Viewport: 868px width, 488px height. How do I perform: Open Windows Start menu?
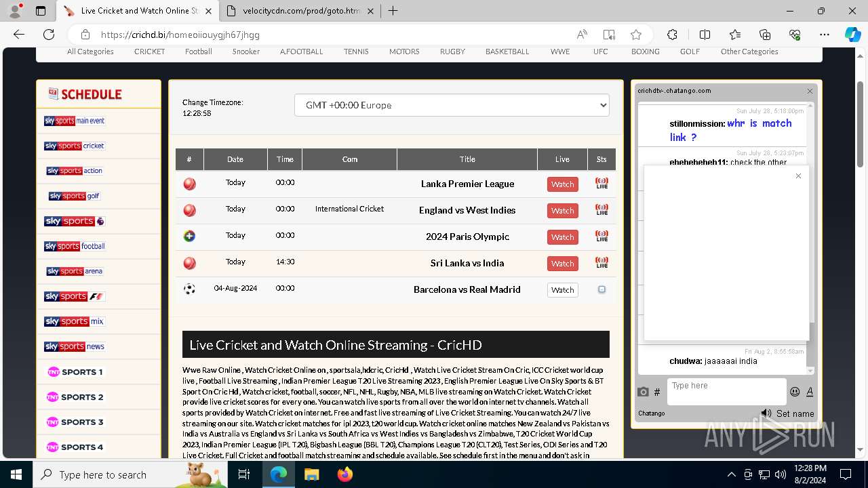point(16,474)
